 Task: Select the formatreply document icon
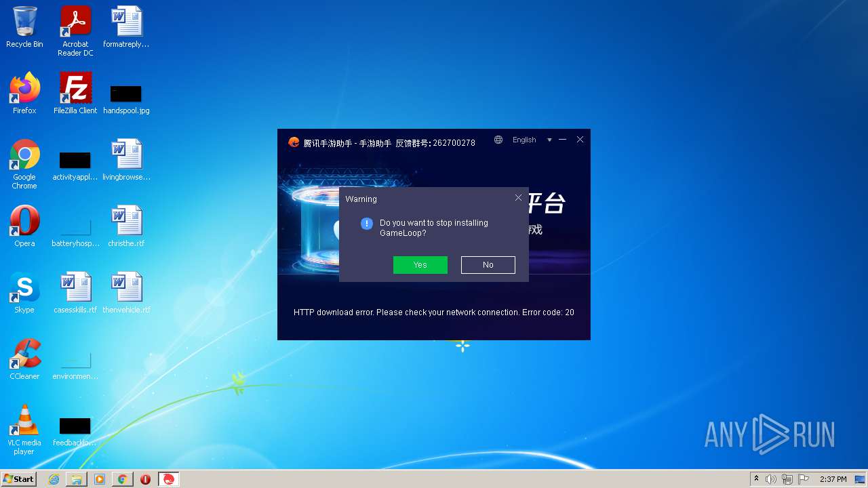(x=126, y=27)
